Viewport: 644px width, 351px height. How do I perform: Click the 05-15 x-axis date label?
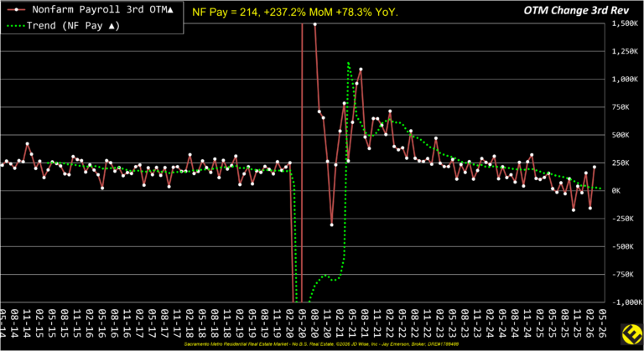51,323
